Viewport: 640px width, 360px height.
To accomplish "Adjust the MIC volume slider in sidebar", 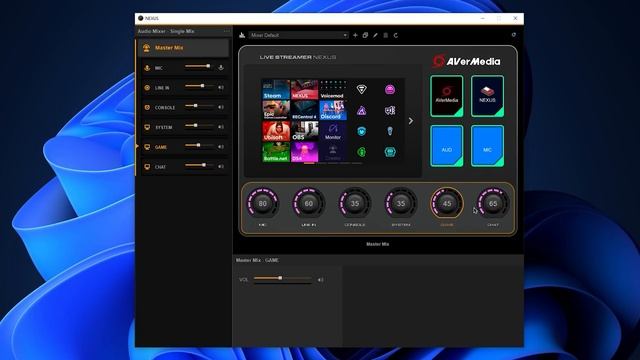I will click(199, 66).
